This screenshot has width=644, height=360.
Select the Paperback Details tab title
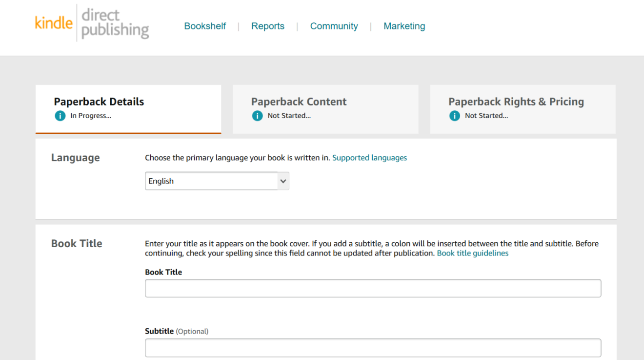pos(99,102)
